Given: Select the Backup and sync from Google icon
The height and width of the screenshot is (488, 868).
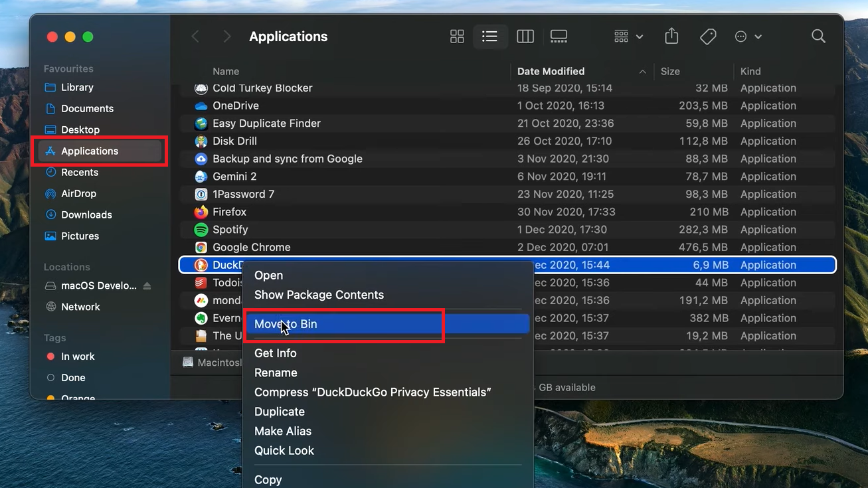Looking at the screenshot, I should (x=201, y=159).
